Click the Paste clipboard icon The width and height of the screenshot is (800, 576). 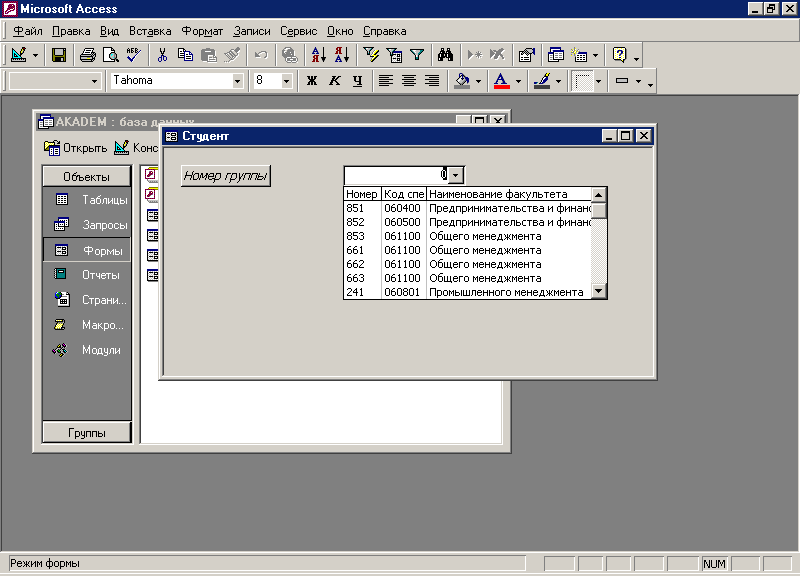(x=209, y=55)
